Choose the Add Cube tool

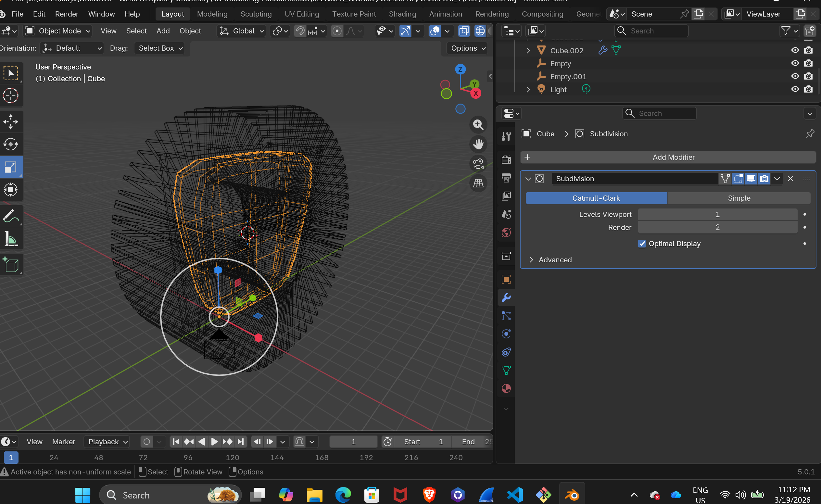pos(11,264)
